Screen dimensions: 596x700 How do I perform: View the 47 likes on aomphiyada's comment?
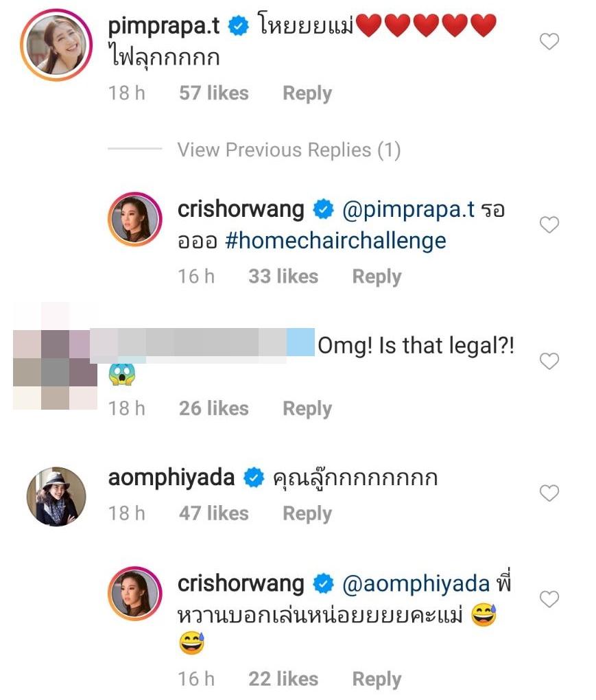click(x=213, y=513)
